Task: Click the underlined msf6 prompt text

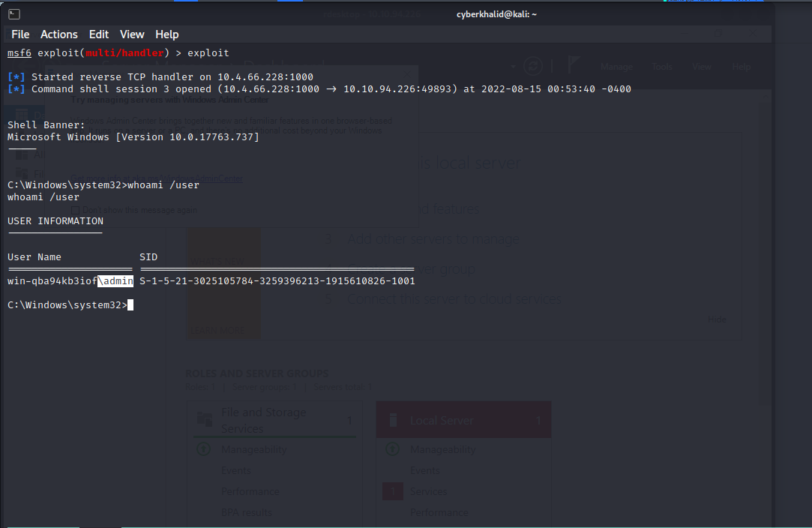Action: (x=19, y=52)
